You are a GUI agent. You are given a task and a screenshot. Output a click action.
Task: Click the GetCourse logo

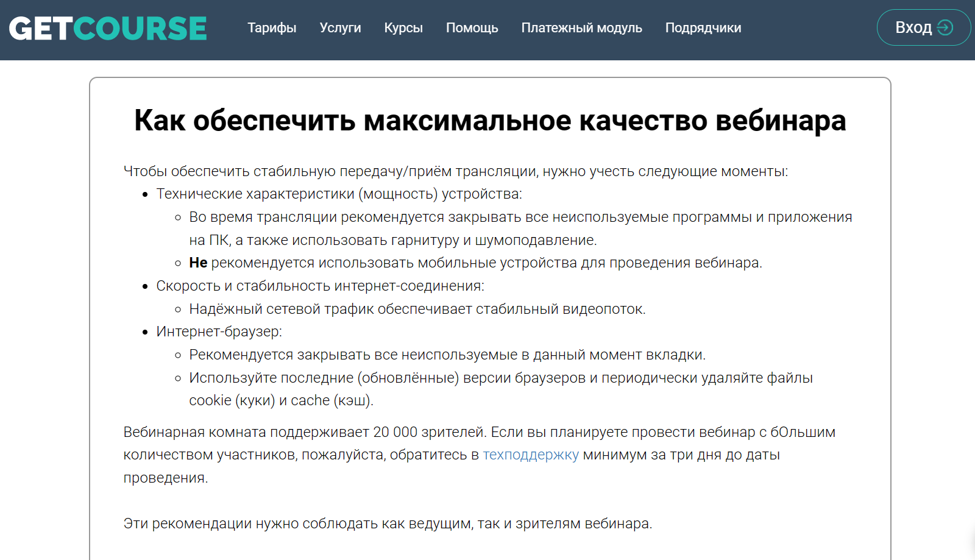coord(108,28)
